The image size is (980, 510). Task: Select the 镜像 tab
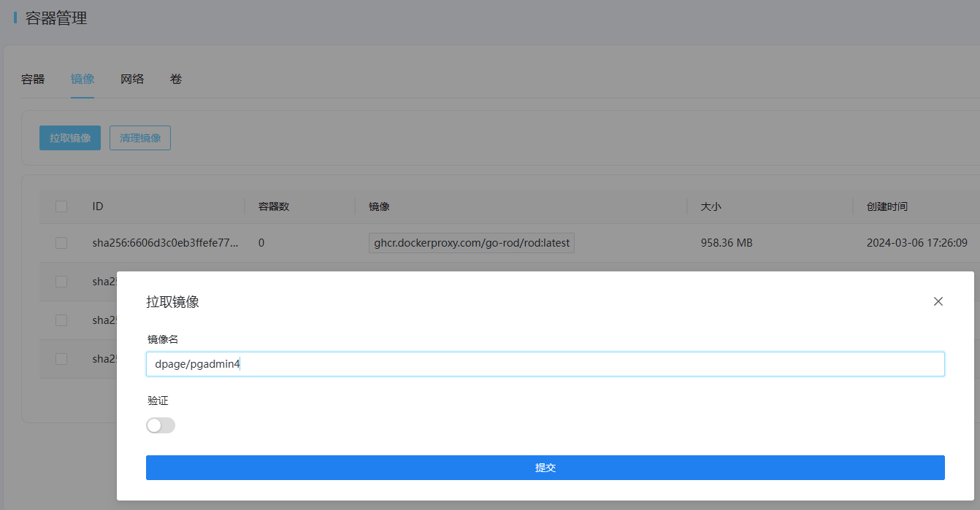83,79
